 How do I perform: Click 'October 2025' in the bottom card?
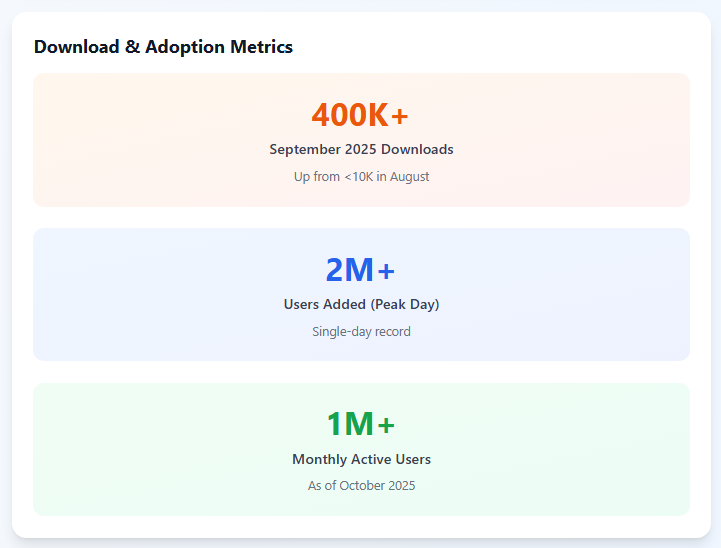[x=376, y=486]
